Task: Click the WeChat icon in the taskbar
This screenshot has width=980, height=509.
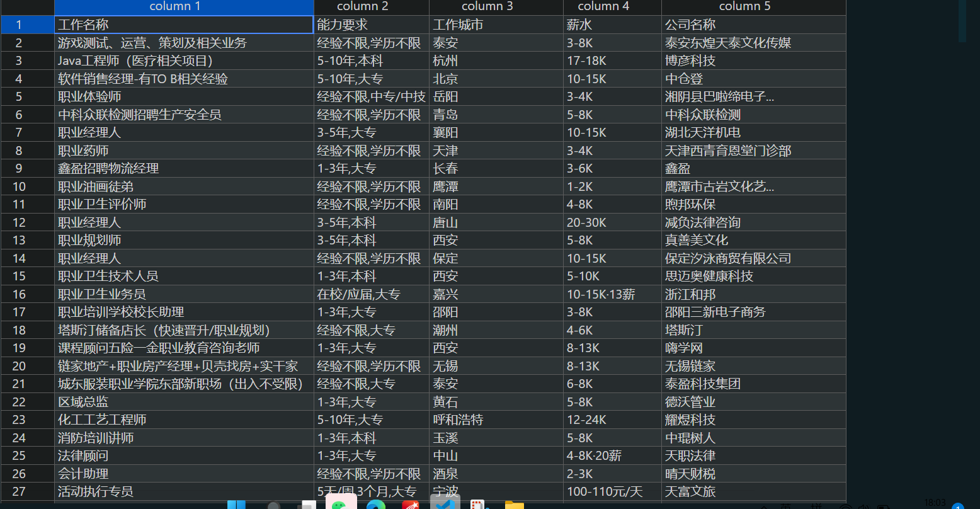Action: [341, 502]
